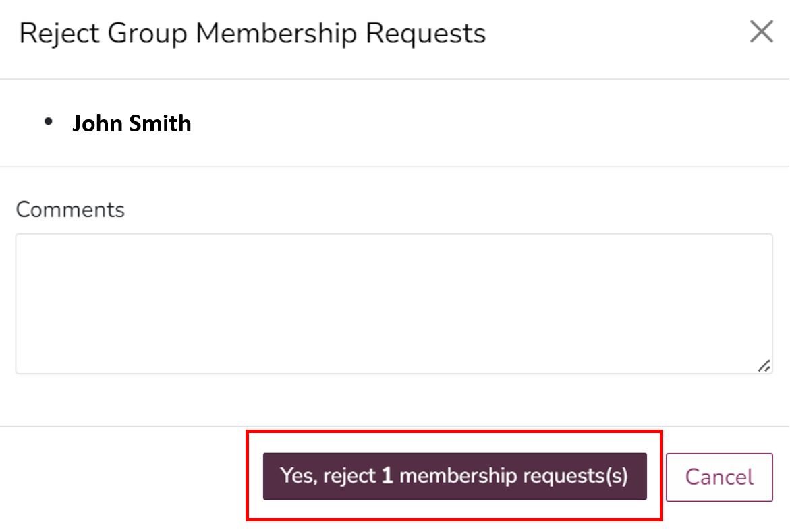The width and height of the screenshot is (790, 532).
Task: Click the dialog title text
Action: [253, 32]
